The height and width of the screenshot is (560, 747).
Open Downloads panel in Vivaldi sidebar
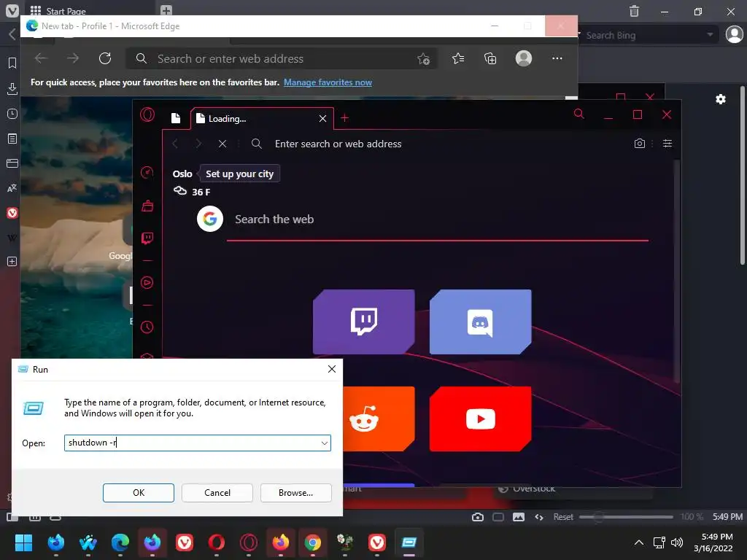[x=12, y=88]
